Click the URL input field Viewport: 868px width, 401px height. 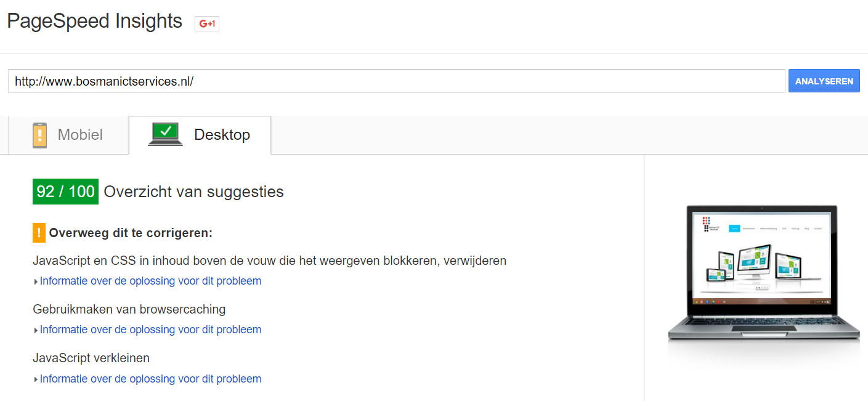(x=396, y=81)
